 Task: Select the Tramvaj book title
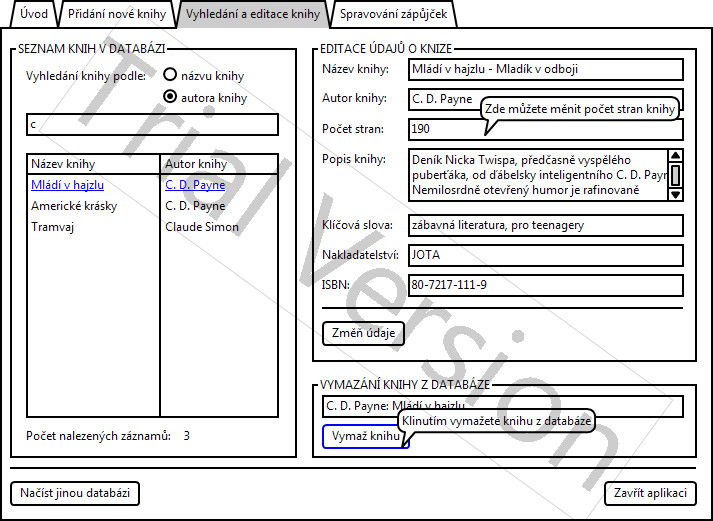point(52,227)
